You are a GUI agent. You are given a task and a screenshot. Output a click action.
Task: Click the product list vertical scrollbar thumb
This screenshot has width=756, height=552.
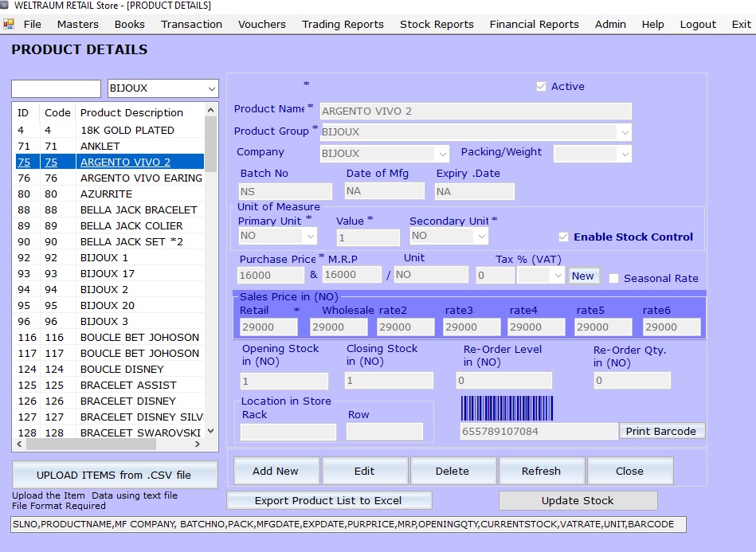[x=210, y=144]
